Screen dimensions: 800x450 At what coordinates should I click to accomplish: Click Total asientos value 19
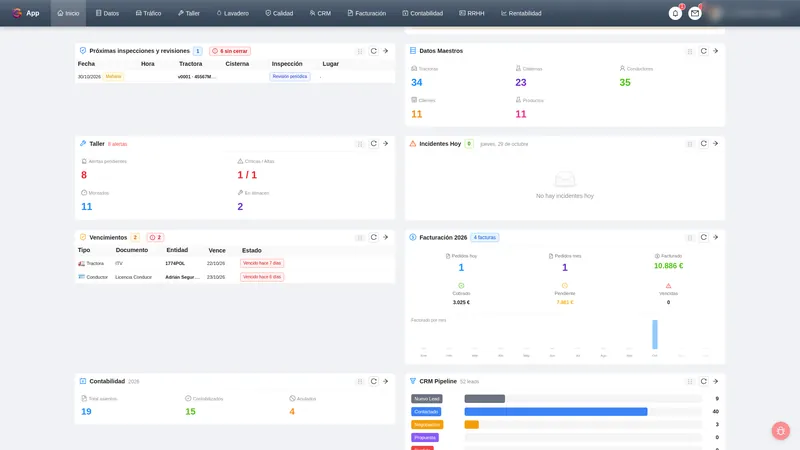coord(86,412)
